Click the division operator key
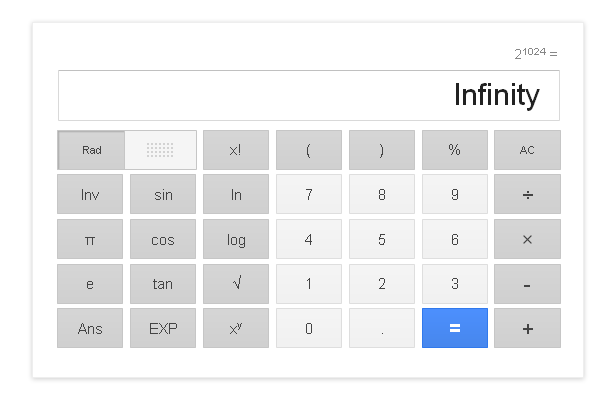This screenshot has height=403, width=614. [527, 195]
